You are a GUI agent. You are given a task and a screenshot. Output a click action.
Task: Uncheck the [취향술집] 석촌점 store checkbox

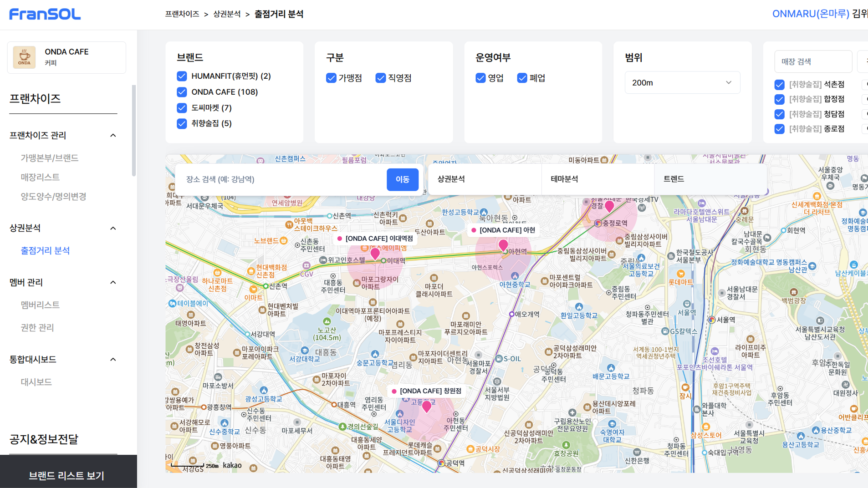(x=780, y=85)
